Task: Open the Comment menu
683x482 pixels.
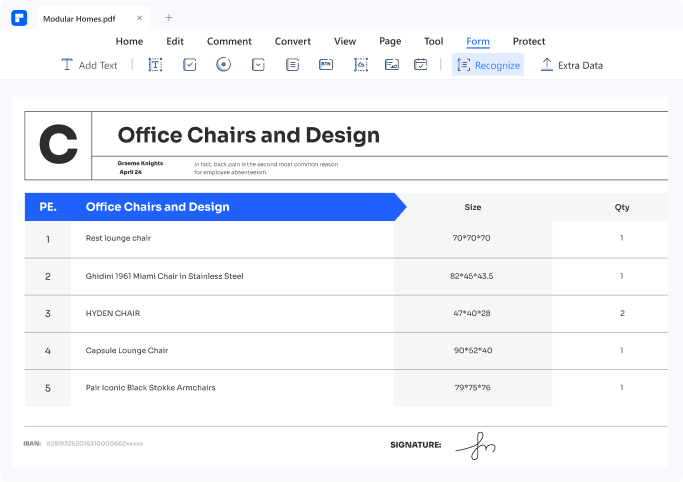Action: pos(229,41)
